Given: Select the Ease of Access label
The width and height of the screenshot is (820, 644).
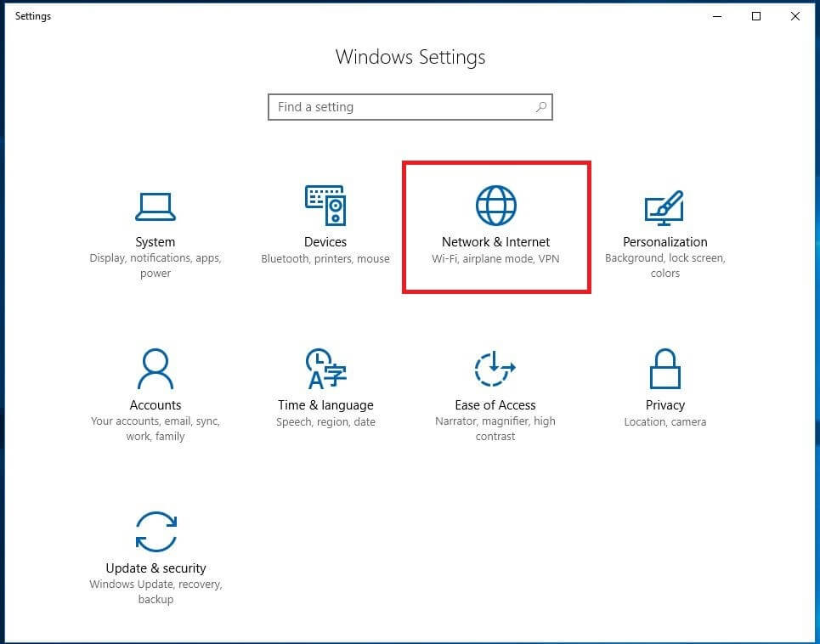Looking at the screenshot, I should (495, 405).
